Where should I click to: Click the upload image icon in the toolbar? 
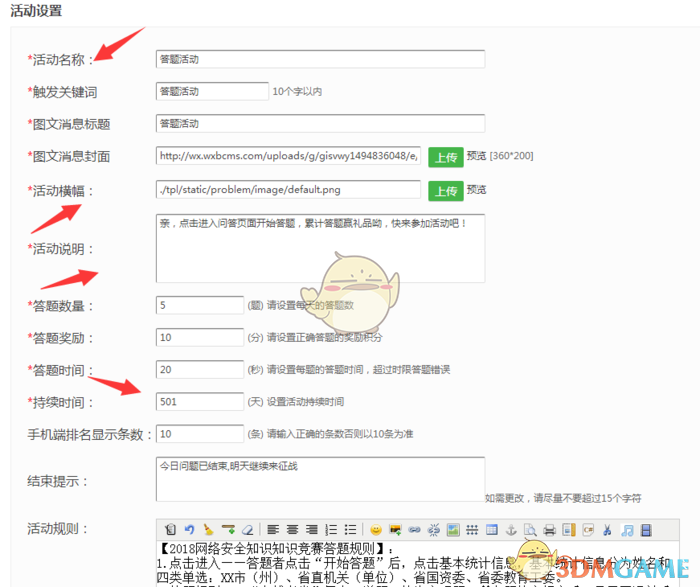(x=395, y=530)
